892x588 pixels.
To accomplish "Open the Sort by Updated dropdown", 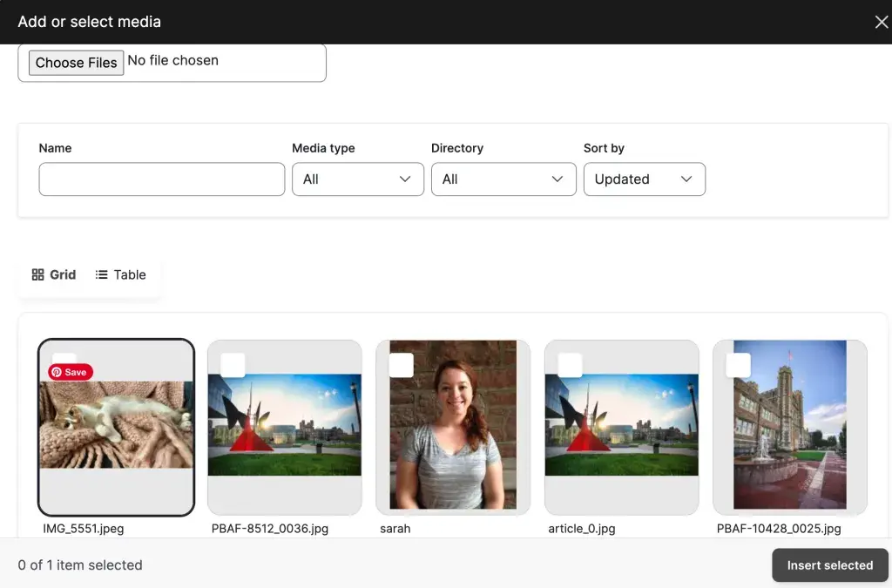I will coord(644,179).
